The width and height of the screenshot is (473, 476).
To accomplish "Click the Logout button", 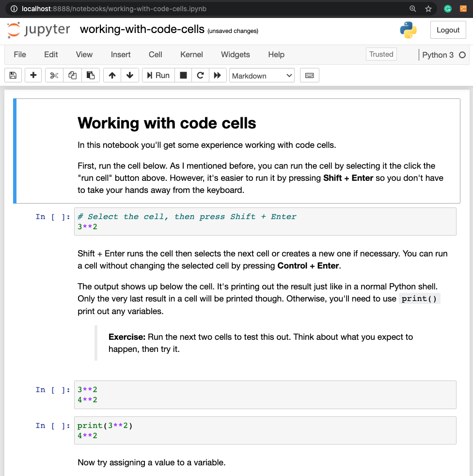I will [448, 30].
